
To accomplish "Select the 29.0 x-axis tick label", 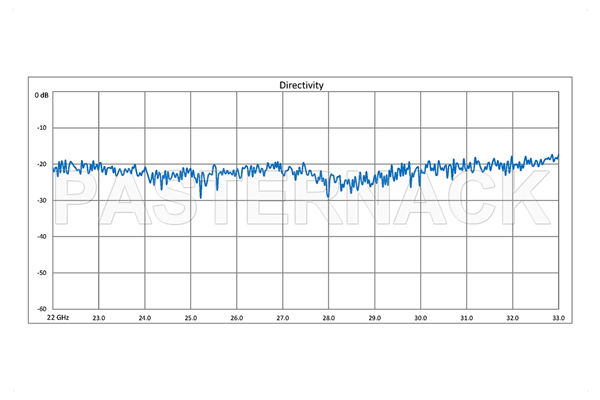I will pyautogui.click(x=374, y=318).
